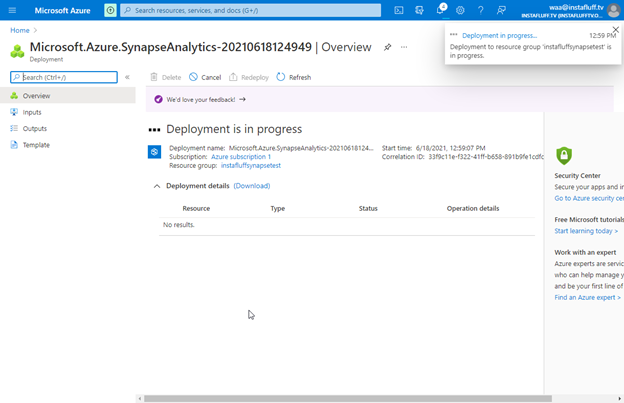This screenshot has width=624, height=403.
Task: Click the feedback banner arrow
Action: click(x=242, y=99)
